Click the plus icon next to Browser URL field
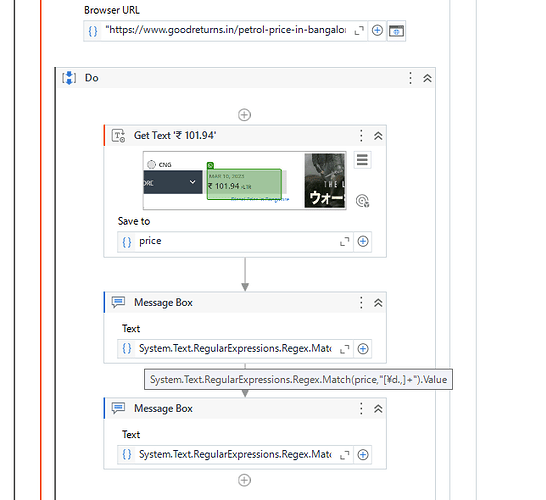 pyautogui.click(x=377, y=31)
